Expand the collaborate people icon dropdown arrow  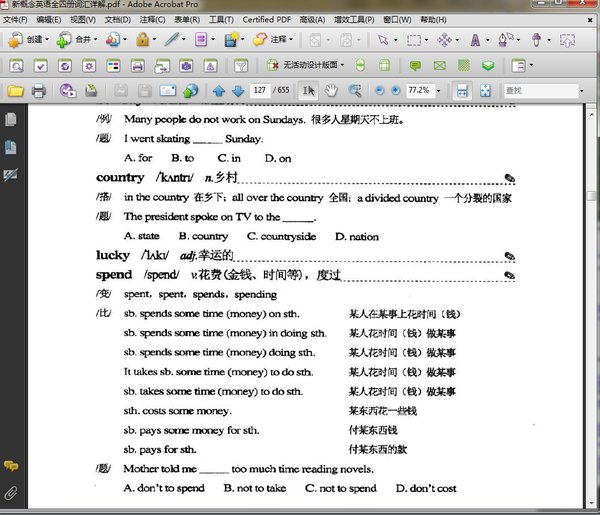[x=125, y=39]
